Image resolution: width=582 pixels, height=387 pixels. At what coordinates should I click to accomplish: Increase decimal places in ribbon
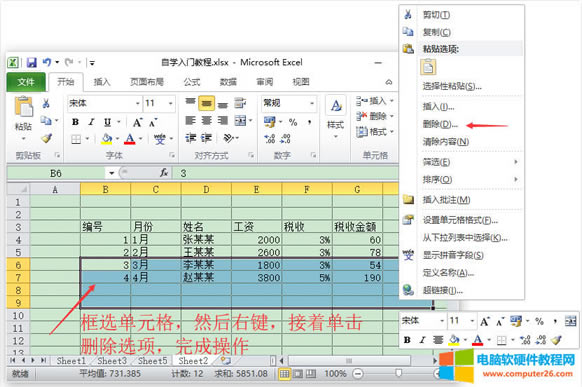pos(269,139)
